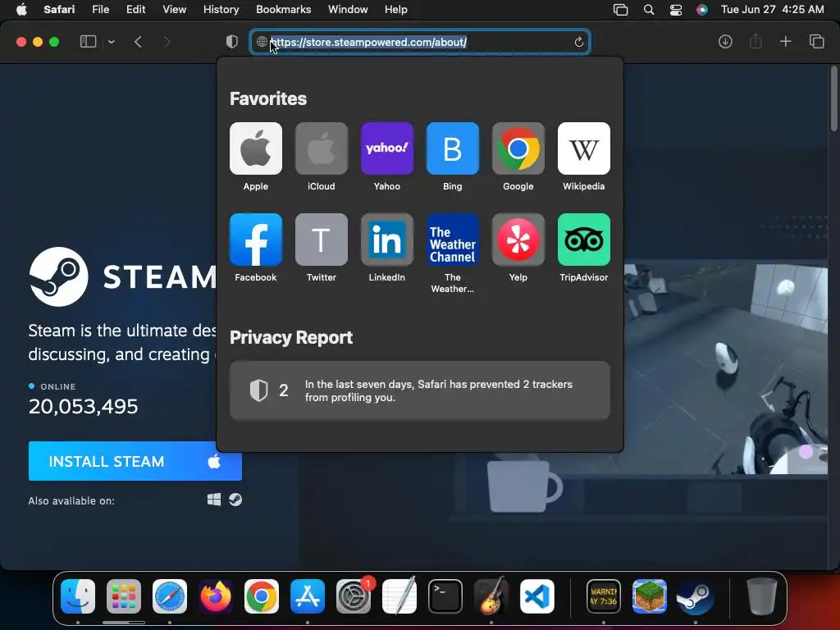Click the Portal video preview thumbnail
Image resolution: width=840 pixels, height=630 pixels.
(726, 367)
